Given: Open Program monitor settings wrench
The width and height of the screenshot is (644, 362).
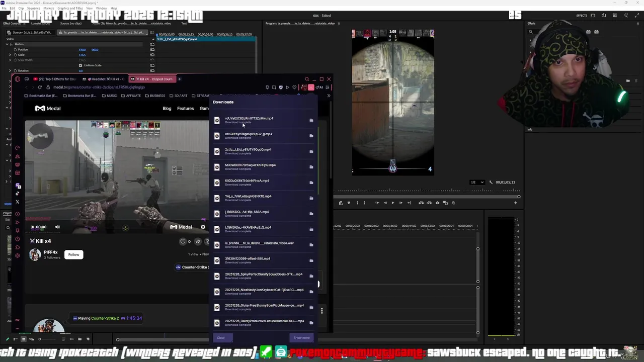Looking at the screenshot, I should (491, 182).
